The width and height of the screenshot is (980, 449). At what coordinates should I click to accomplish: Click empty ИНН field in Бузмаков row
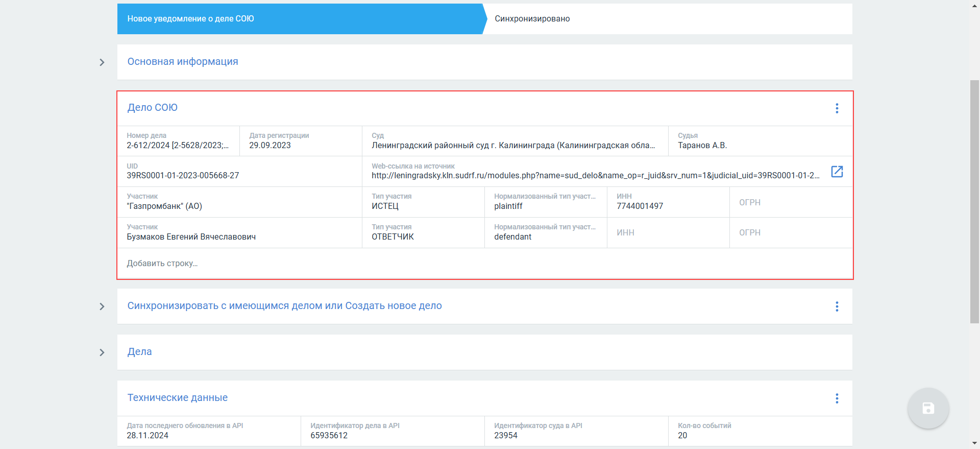(669, 233)
